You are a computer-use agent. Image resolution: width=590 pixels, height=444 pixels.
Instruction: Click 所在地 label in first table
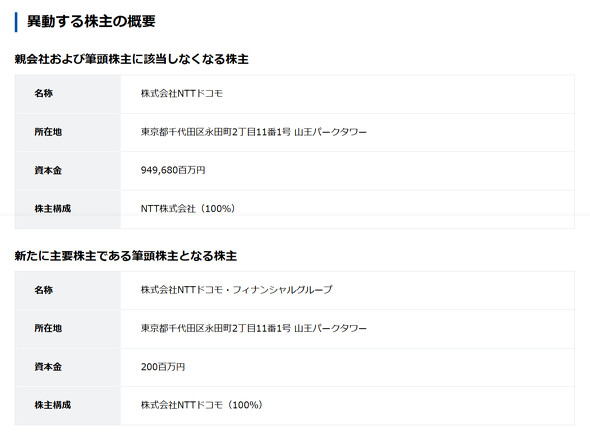(48, 132)
